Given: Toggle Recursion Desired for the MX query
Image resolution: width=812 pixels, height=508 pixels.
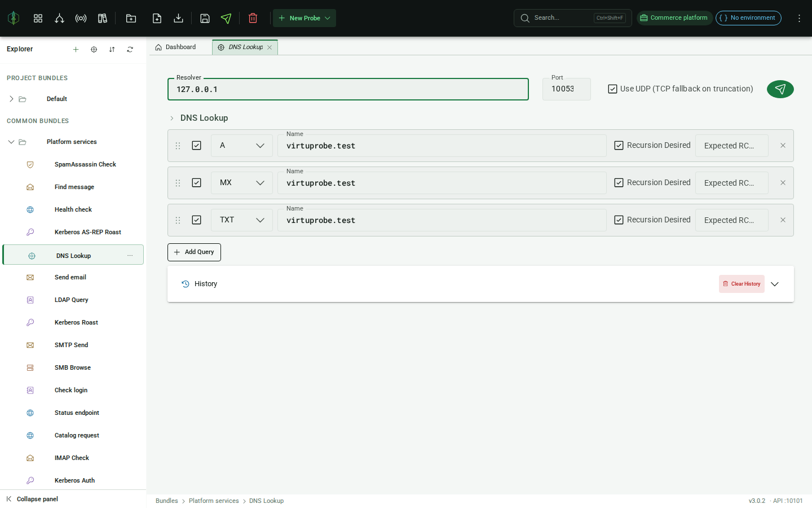Looking at the screenshot, I should pos(619,183).
